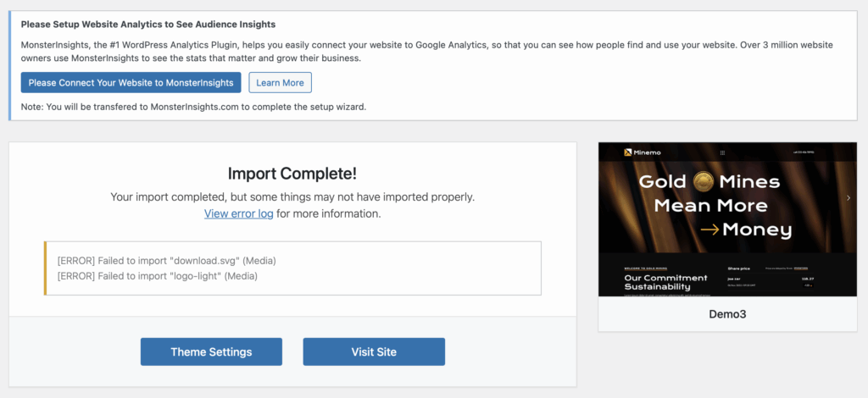Open the grid menu icon in demo preview

click(x=722, y=152)
